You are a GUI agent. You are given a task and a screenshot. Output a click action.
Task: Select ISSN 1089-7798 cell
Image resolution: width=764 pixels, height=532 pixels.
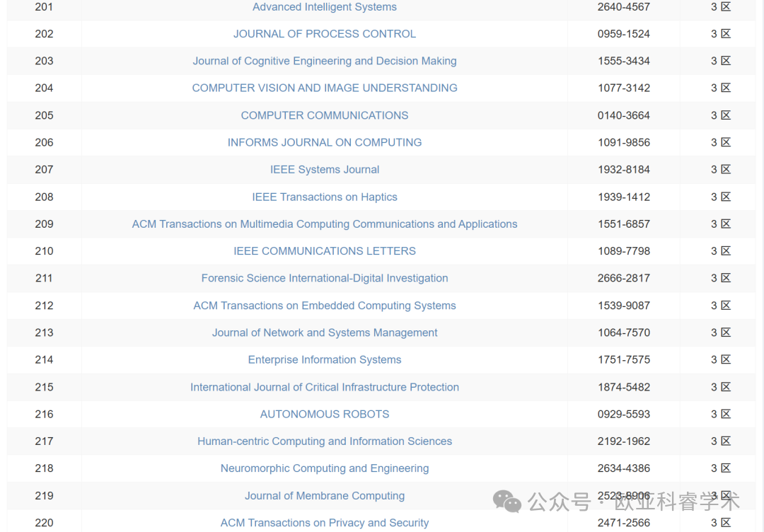click(x=624, y=251)
